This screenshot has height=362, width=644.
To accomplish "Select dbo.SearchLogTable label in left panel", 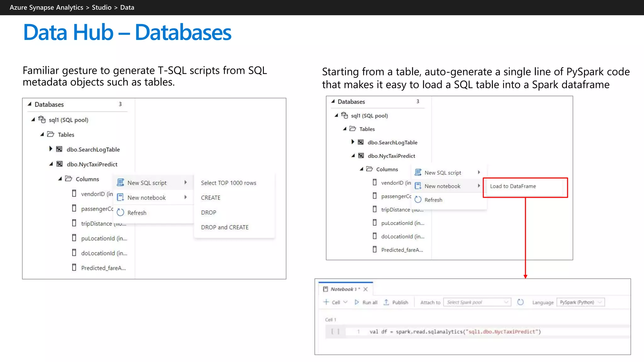I will click(x=93, y=150).
